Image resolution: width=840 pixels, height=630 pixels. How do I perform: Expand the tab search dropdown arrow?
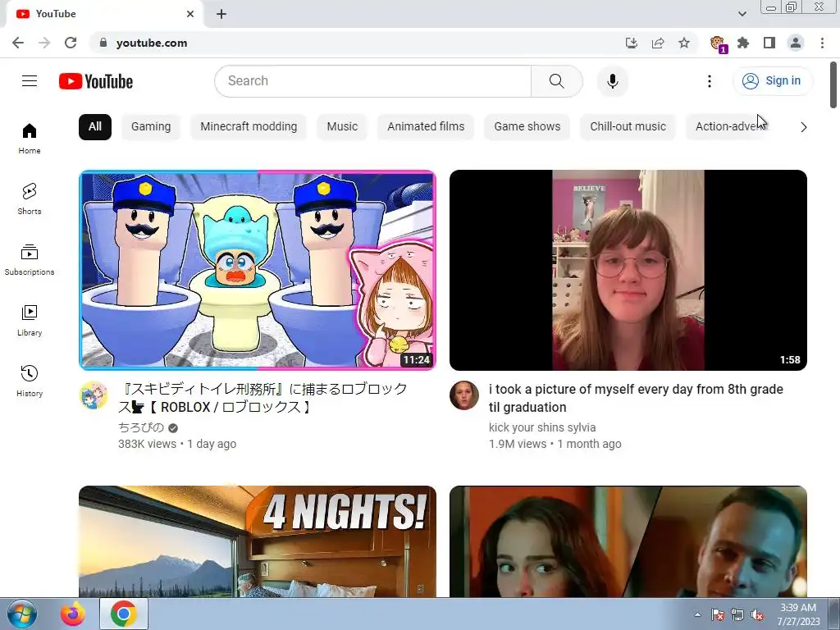742,14
